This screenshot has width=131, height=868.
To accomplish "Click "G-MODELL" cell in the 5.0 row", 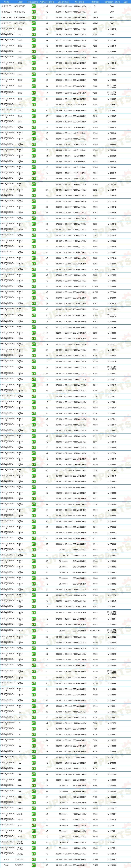I will point(20,859).
